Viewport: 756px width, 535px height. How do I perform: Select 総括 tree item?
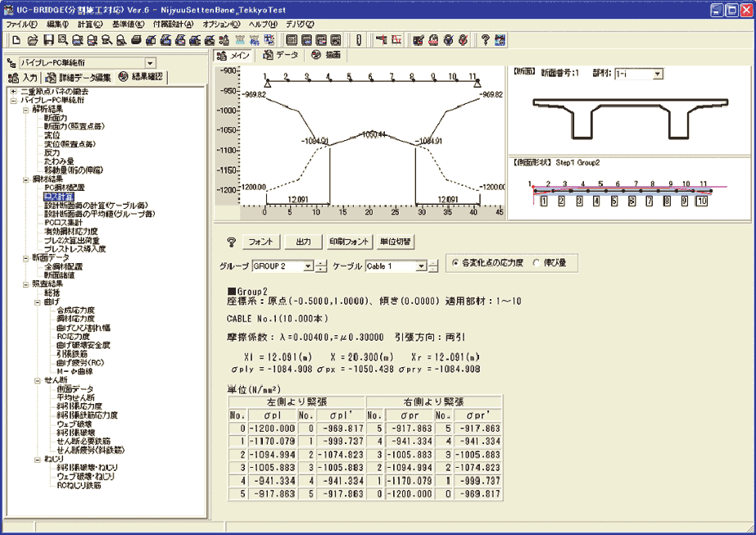(x=52, y=292)
